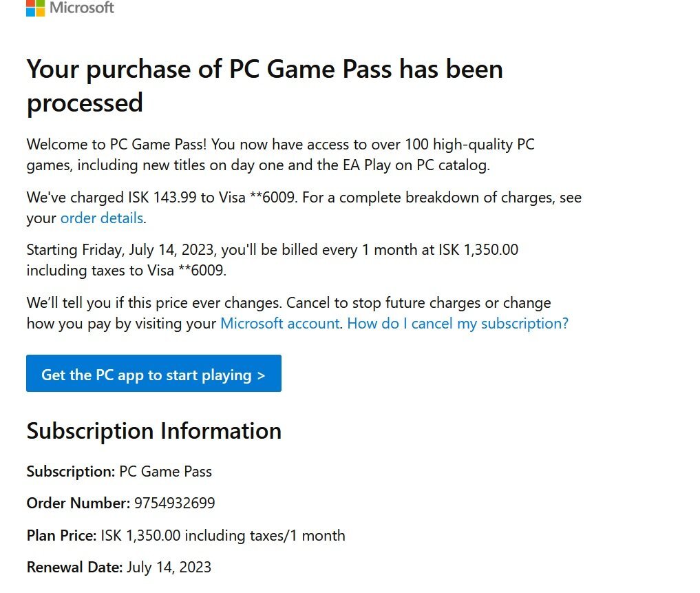Click the Microsoft wordmark text
Viewport: 700px width, 593px height.
[x=82, y=7]
